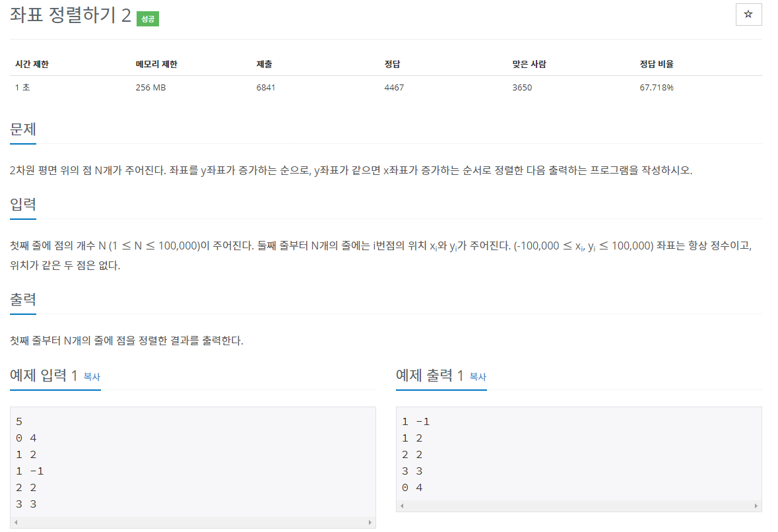The height and width of the screenshot is (532, 778).
Task: Click the 예제 입력 1 heading
Action: point(44,376)
